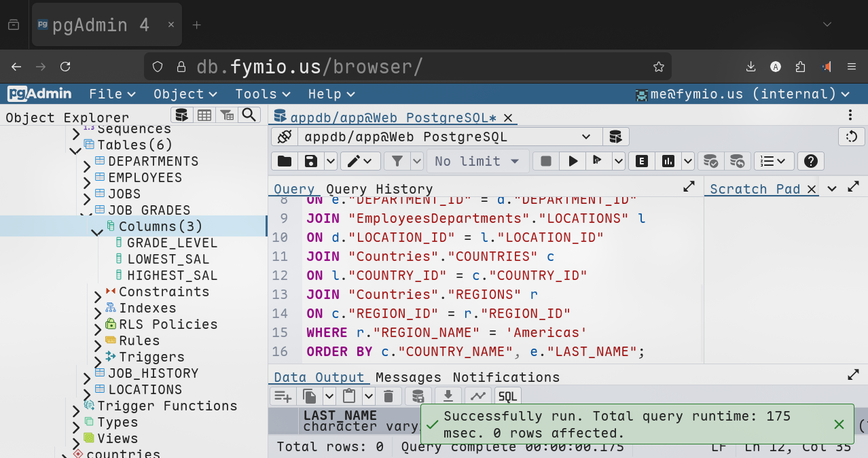Screen dimensions: 868x458
Task: Maximize the Query editor panel
Action: tap(689, 187)
